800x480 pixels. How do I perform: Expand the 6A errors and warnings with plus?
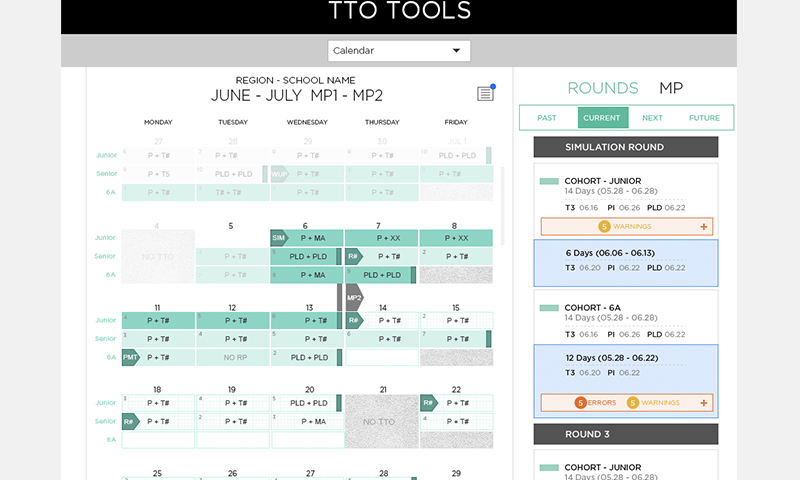[x=704, y=402]
